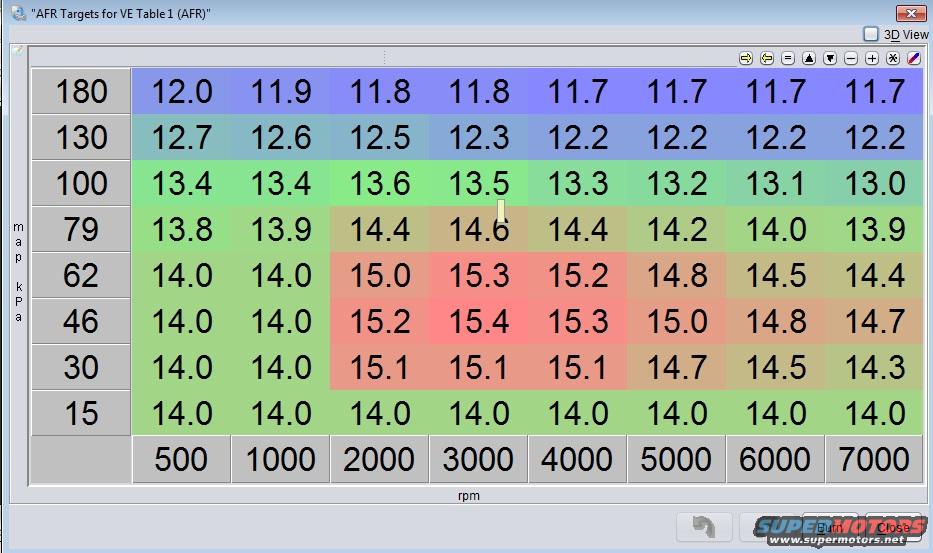Click the equals (set-to value) toolbar icon
This screenshot has height=553, width=933.
[x=788, y=58]
